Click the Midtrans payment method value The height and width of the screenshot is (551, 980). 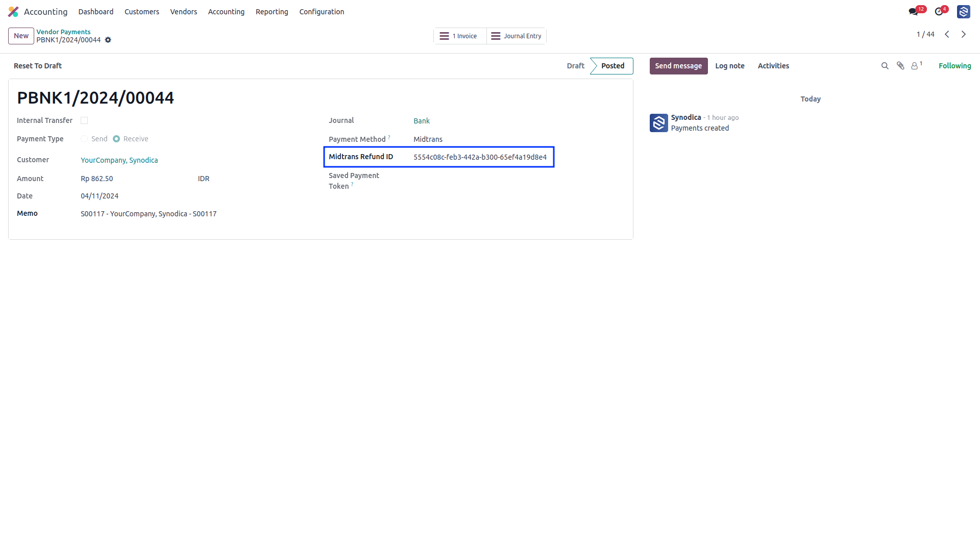(428, 140)
